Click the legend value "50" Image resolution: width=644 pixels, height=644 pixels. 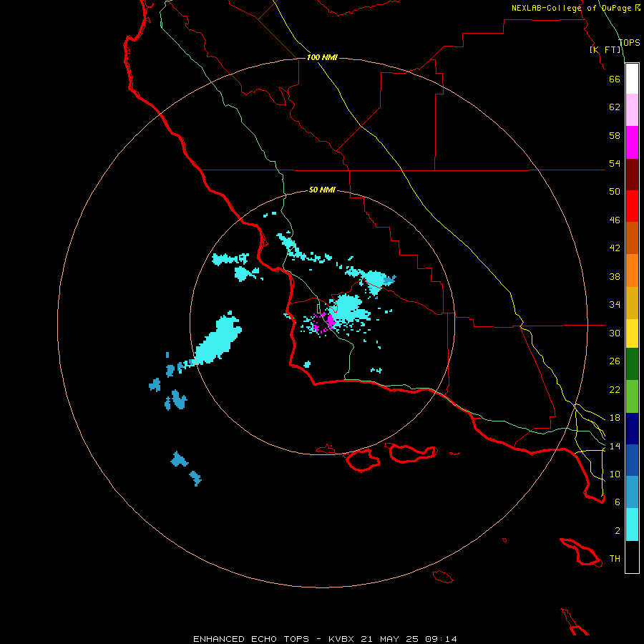click(x=615, y=191)
